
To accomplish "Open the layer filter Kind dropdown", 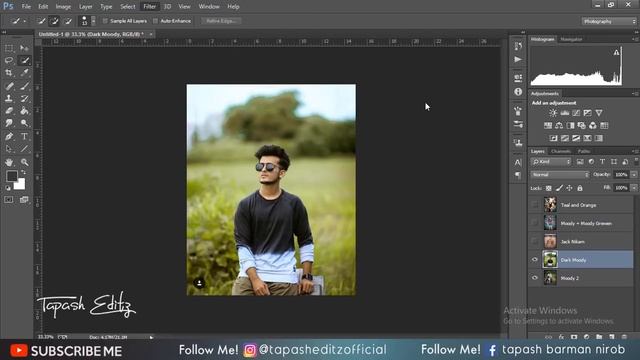I will tap(551, 162).
